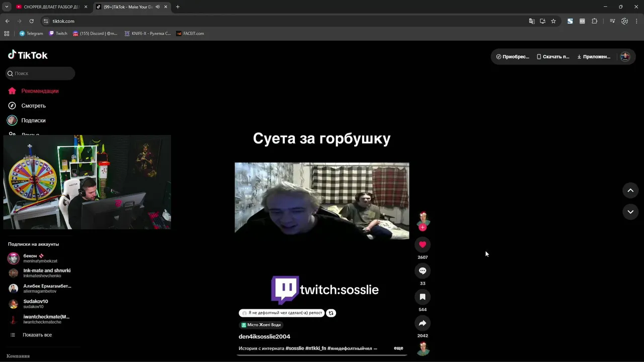Image resolution: width=644 pixels, height=362 pixels.
Task: Open the bookmarks bar apps grid
Action: click(x=7, y=34)
